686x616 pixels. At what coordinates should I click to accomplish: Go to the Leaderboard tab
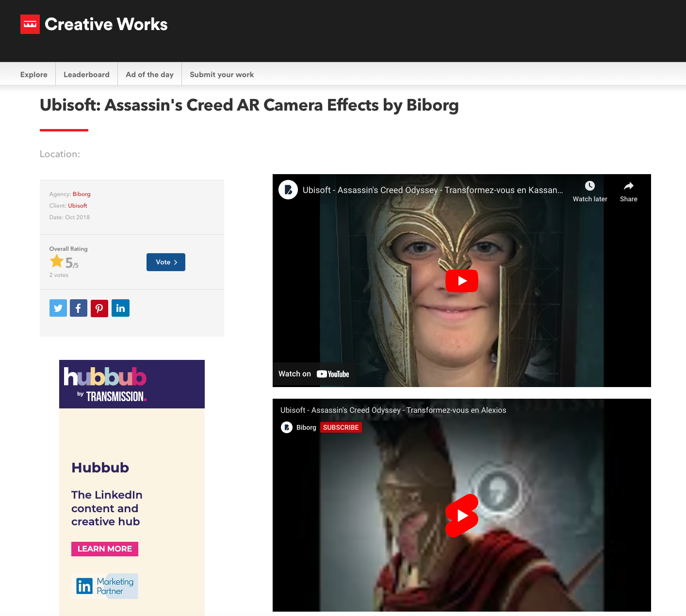[86, 74]
